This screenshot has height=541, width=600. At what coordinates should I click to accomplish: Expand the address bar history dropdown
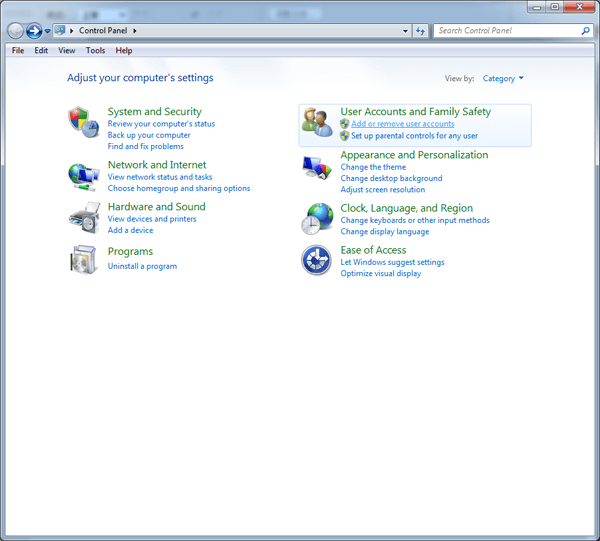[405, 31]
